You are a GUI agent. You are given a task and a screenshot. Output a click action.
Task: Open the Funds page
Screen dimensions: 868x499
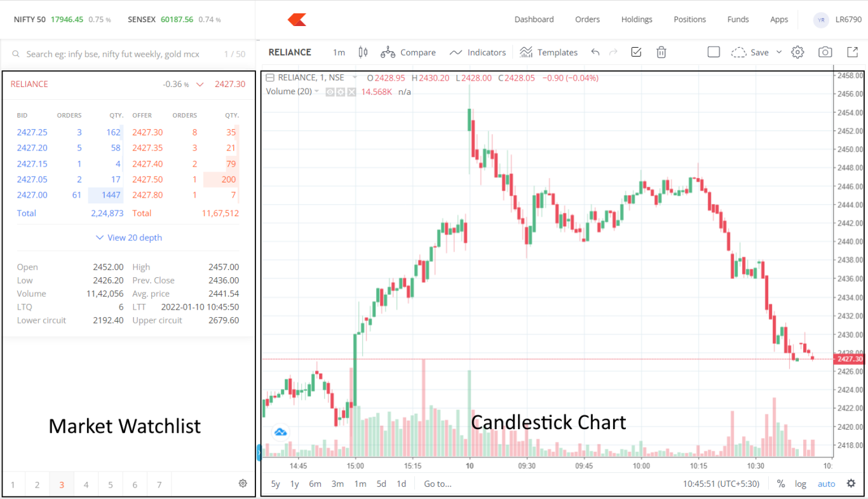click(x=738, y=20)
